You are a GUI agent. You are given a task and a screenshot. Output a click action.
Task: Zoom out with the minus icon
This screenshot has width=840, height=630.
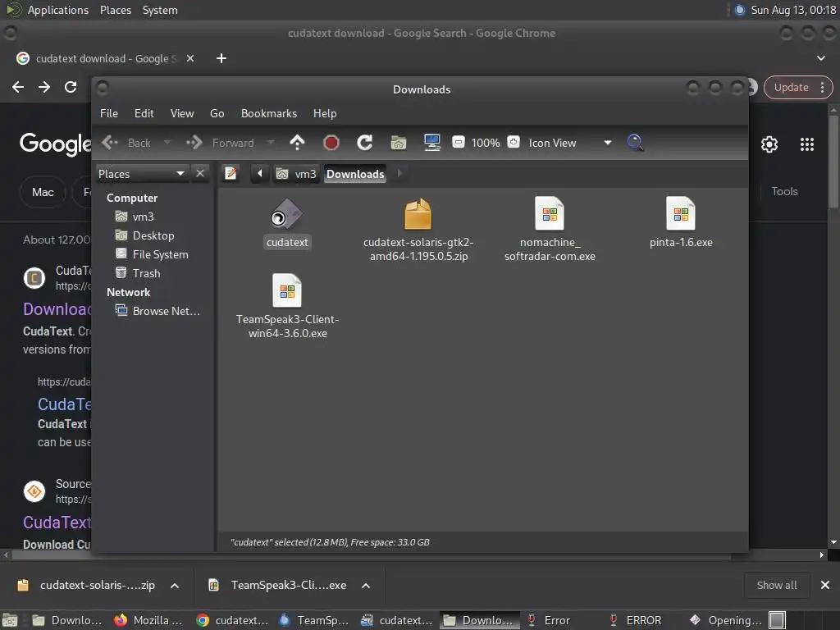point(458,143)
